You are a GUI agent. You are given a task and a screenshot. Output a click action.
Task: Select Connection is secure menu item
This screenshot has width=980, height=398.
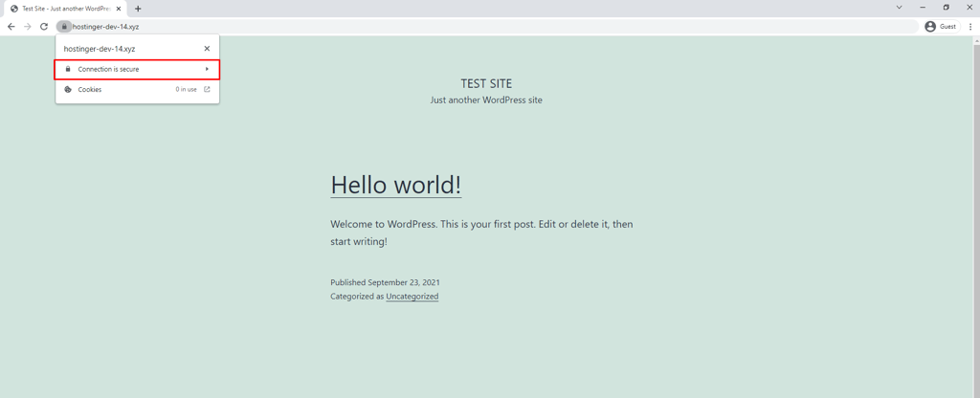137,69
